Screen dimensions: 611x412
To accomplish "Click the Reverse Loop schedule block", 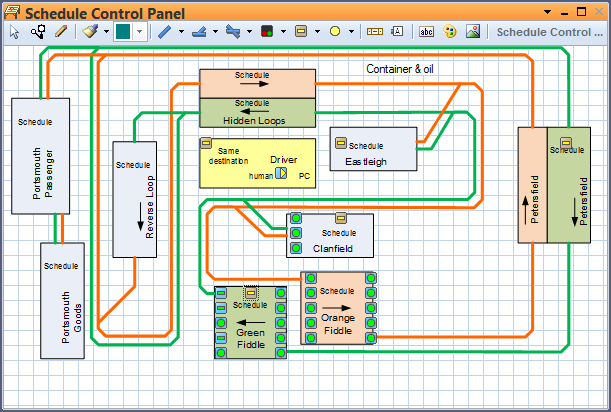I will point(135,200).
